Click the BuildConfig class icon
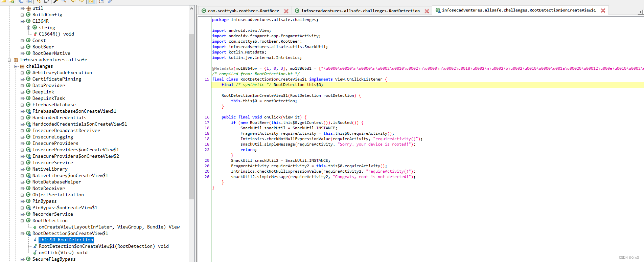The image size is (644, 262). pos(28,15)
